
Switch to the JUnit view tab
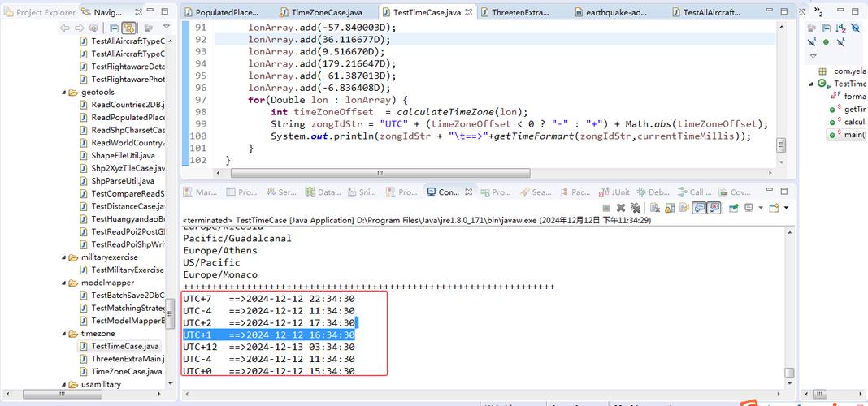tap(614, 192)
